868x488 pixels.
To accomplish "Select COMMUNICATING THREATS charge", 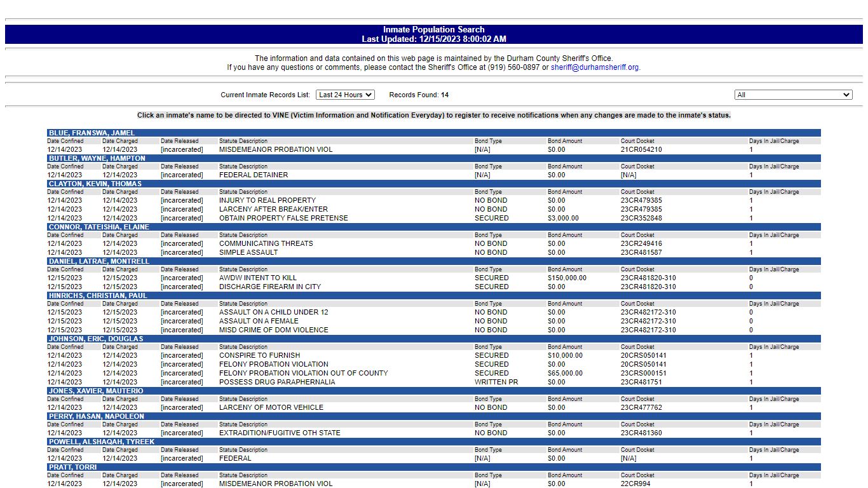I will 266,243.
